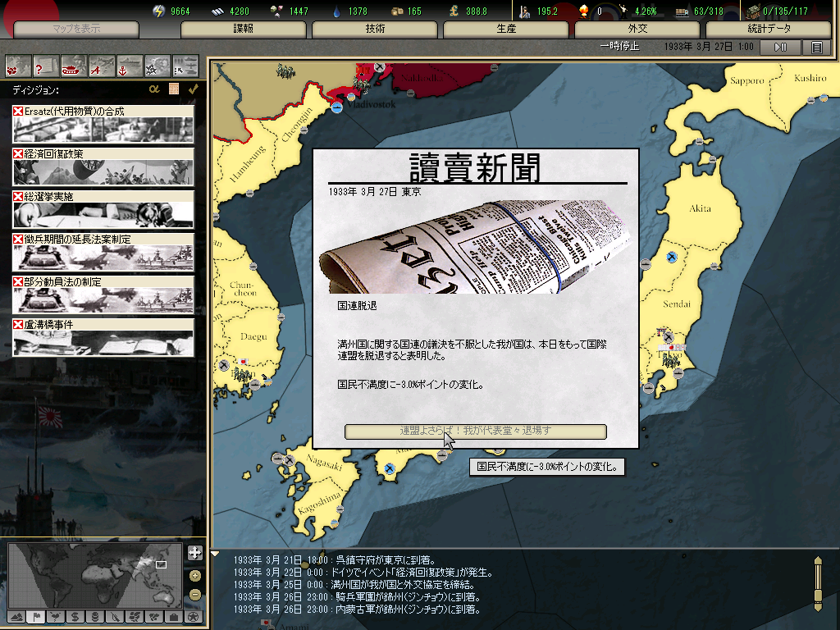Open the 盧溝橋事件 decision banner
Screen dimensions: 840x630
(x=103, y=338)
